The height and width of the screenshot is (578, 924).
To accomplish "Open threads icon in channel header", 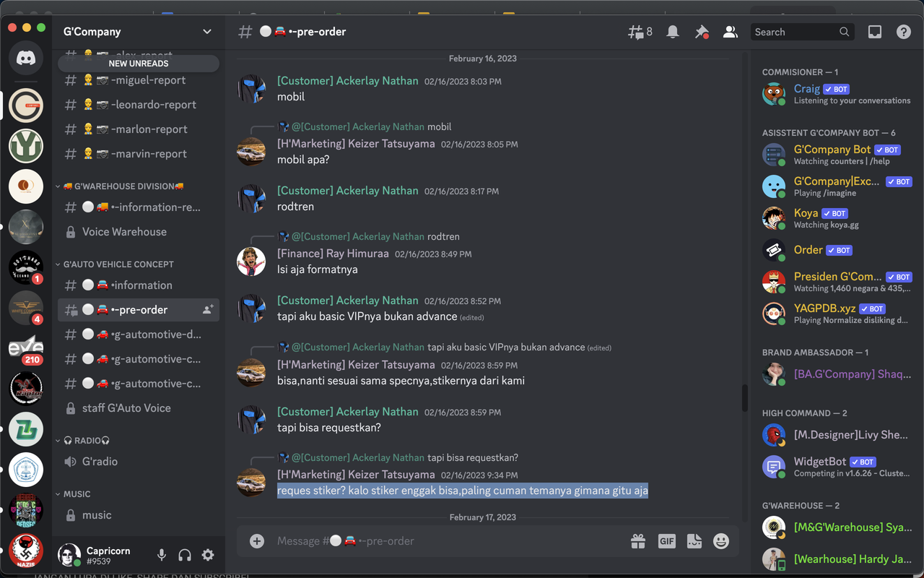I will pos(640,32).
